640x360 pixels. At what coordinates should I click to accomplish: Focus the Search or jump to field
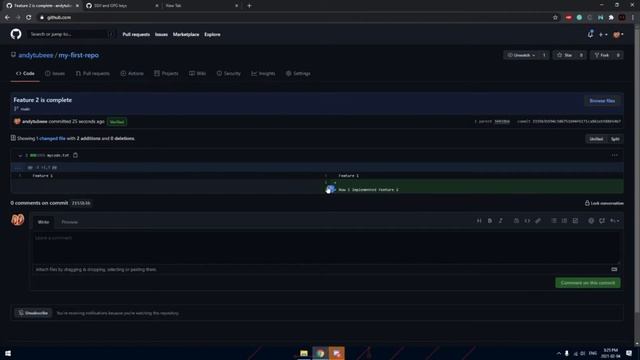pyautogui.click(x=70, y=34)
